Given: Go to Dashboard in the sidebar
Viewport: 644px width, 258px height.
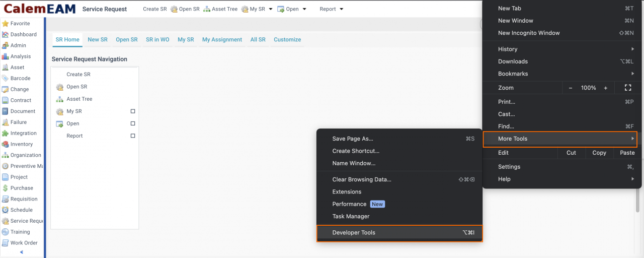Looking at the screenshot, I should 19,34.
